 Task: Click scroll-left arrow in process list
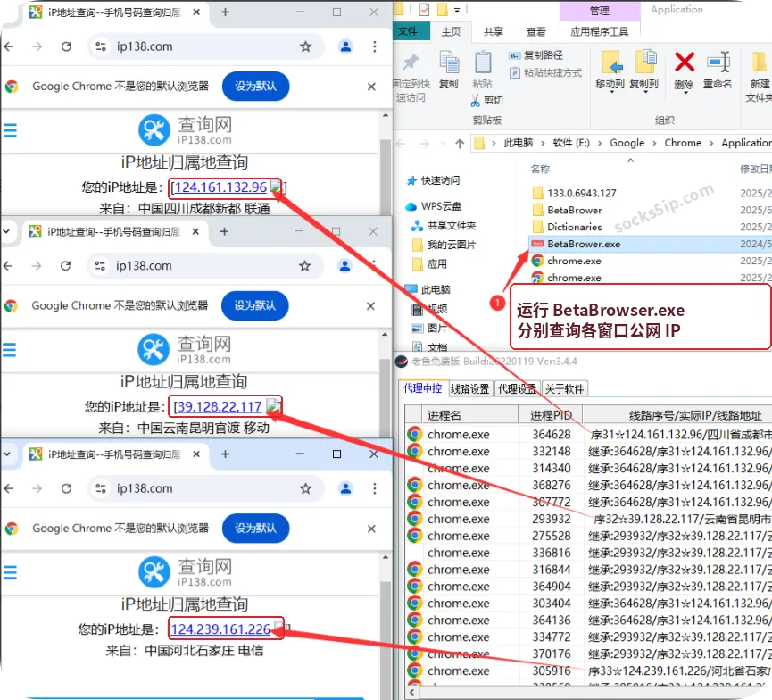click(x=411, y=693)
